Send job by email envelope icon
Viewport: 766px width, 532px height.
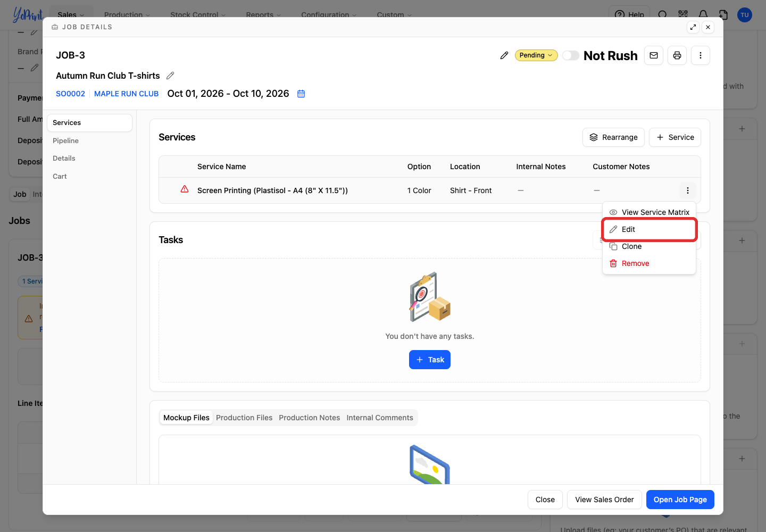click(x=654, y=55)
